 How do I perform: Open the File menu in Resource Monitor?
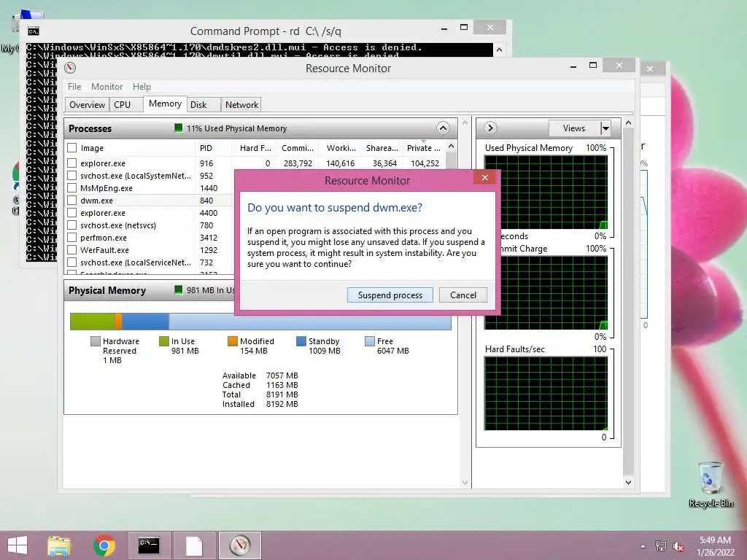point(74,87)
